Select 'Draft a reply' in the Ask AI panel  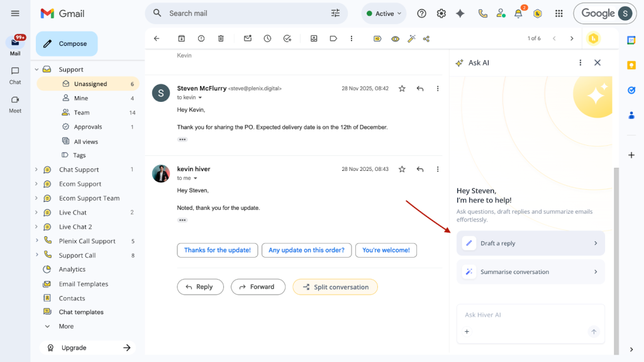(530, 243)
